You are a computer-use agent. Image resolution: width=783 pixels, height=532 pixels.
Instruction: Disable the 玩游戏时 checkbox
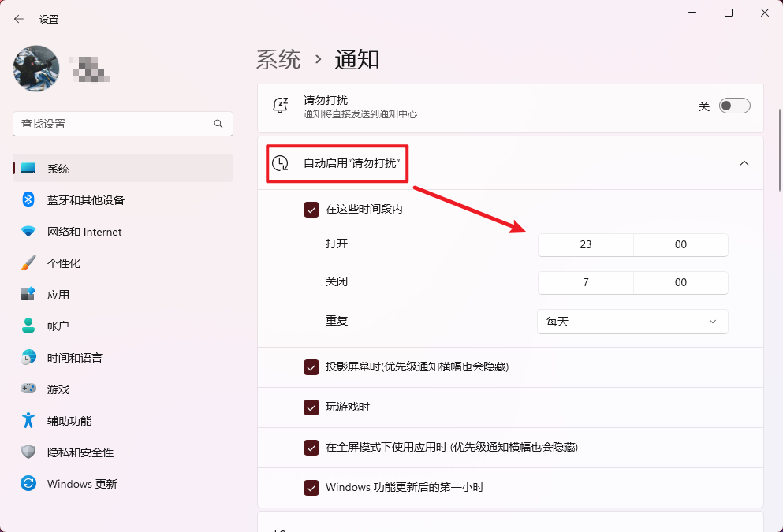point(311,407)
